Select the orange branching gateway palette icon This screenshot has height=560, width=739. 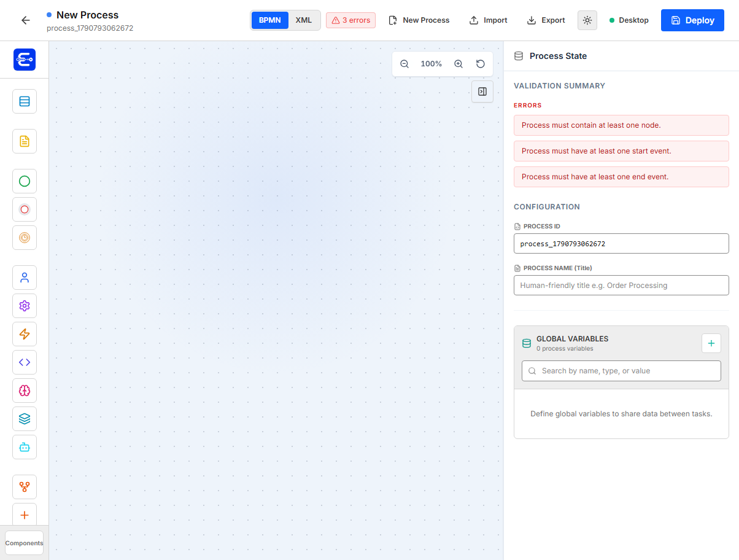pyautogui.click(x=25, y=487)
